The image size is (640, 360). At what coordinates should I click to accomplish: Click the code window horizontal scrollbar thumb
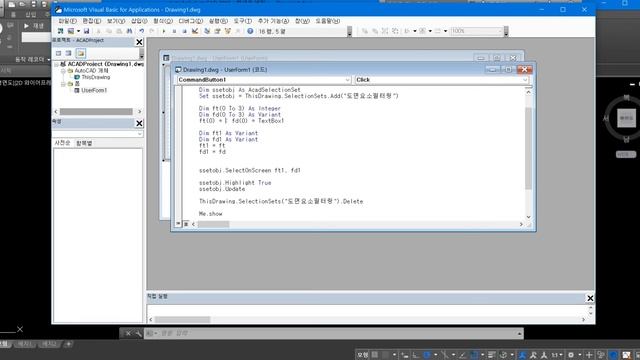(x=213, y=224)
